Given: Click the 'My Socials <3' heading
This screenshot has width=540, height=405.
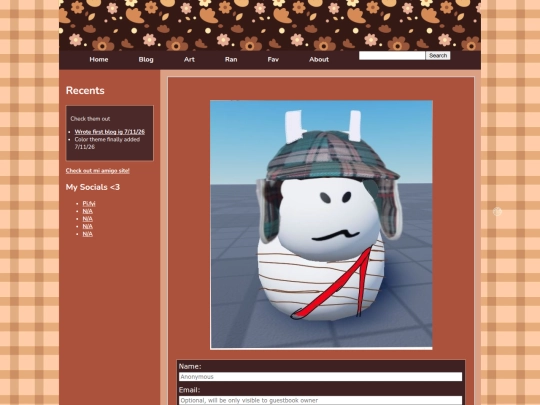Looking at the screenshot, I should (x=93, y=187).
